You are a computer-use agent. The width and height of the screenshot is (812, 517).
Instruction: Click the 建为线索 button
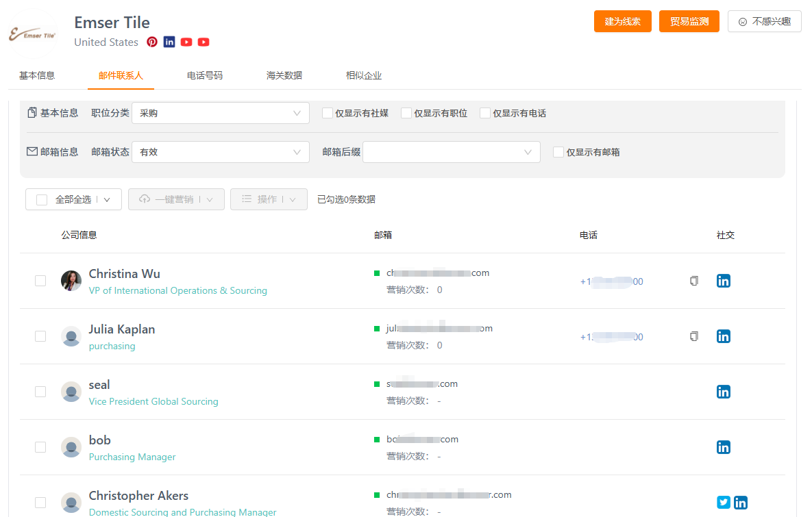tap(622, 21)
